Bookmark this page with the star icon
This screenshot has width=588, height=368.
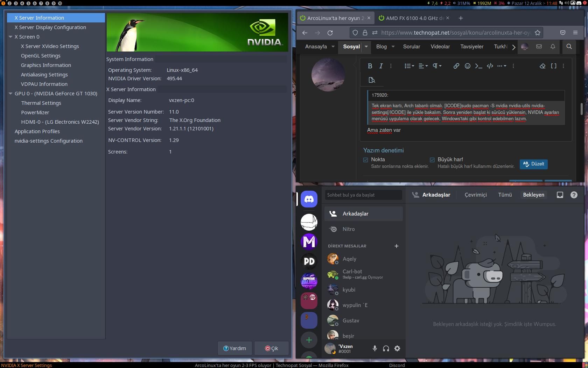pyautogui.click(x=538, y=33)
